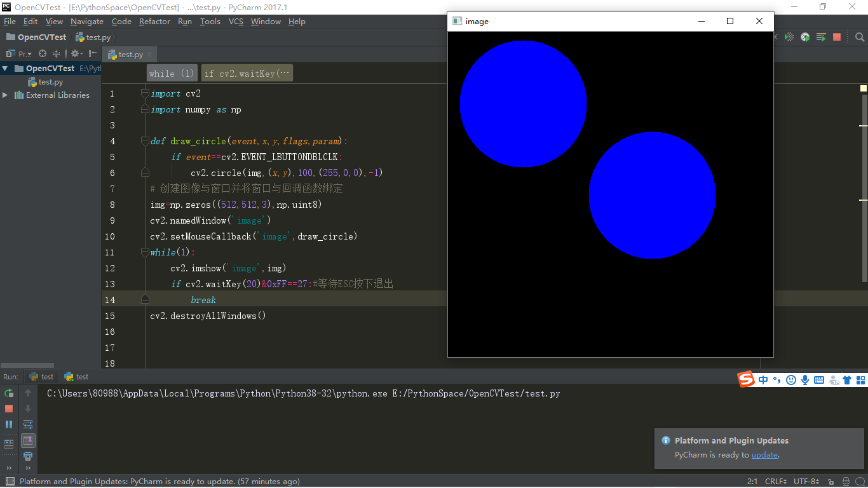Stop the process in Run panel sidebar
Screen dimensions: 868x488
9,409
